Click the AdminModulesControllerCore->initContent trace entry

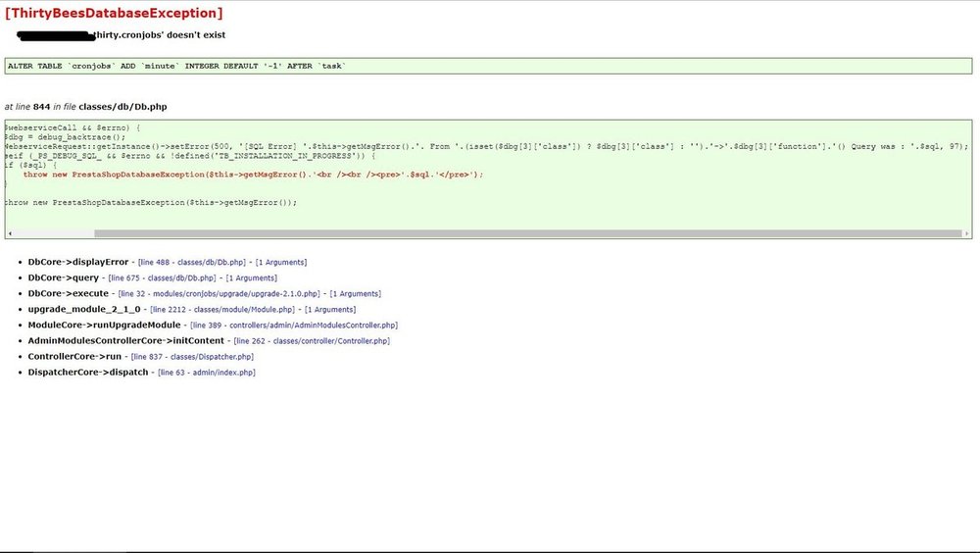pyautogui.click(x=125, y=340)
